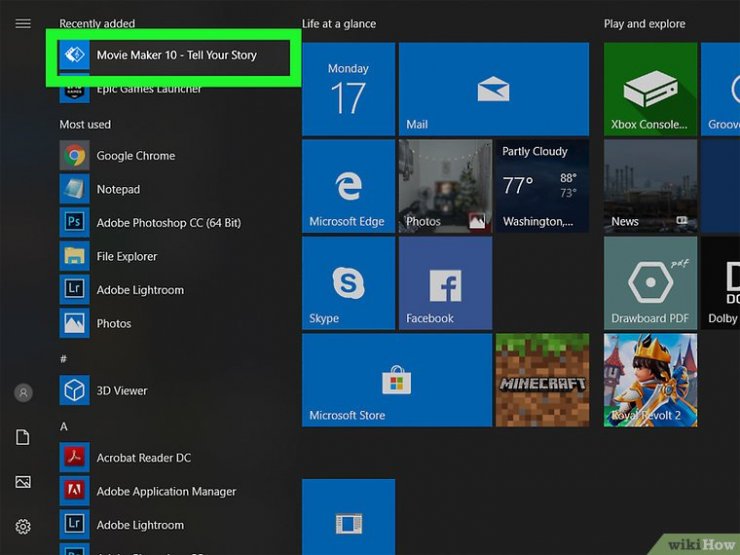Open Notepad by its name
740x555 pixels.
coord(118,189)
